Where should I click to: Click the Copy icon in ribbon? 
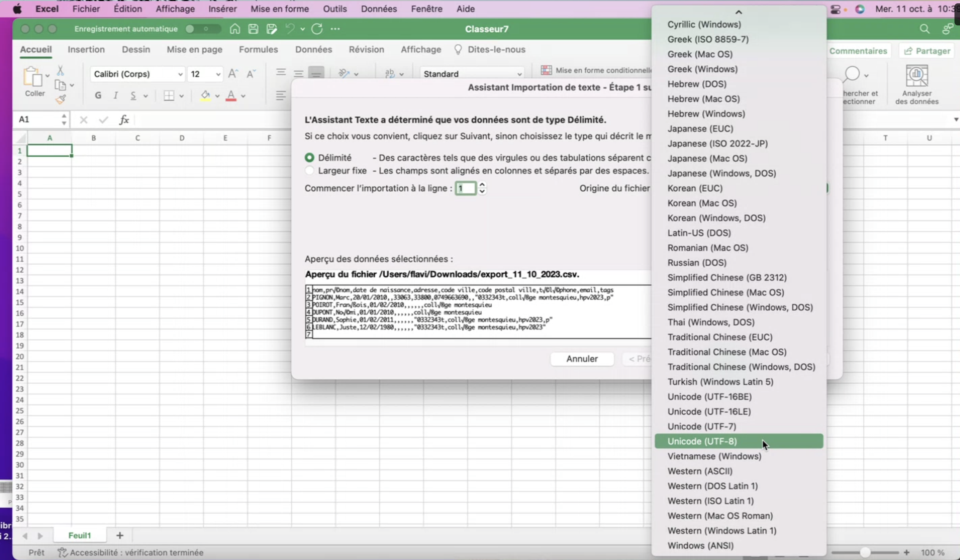point(60,85)
